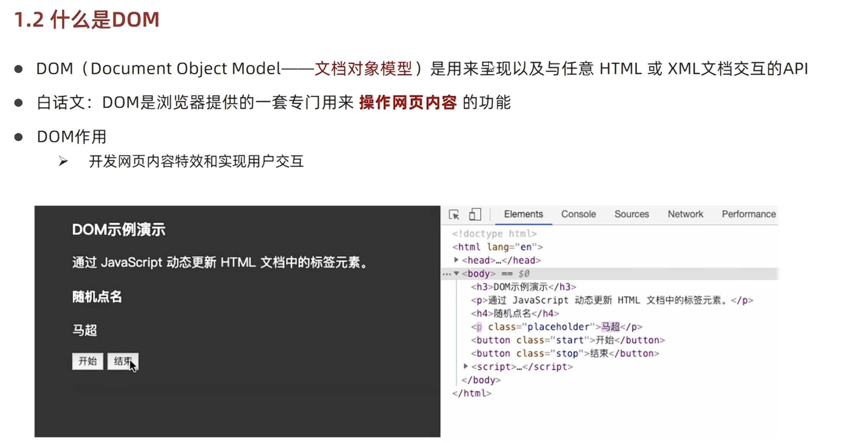868x443 pixels.
Task: Open the Elements tab
Action: click(523, 214)
